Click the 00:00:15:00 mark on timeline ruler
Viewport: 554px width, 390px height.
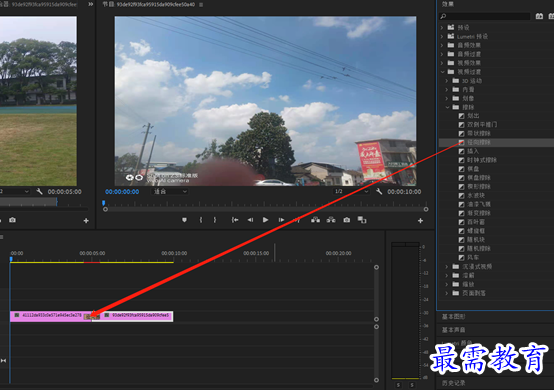(x=256, y=253)
